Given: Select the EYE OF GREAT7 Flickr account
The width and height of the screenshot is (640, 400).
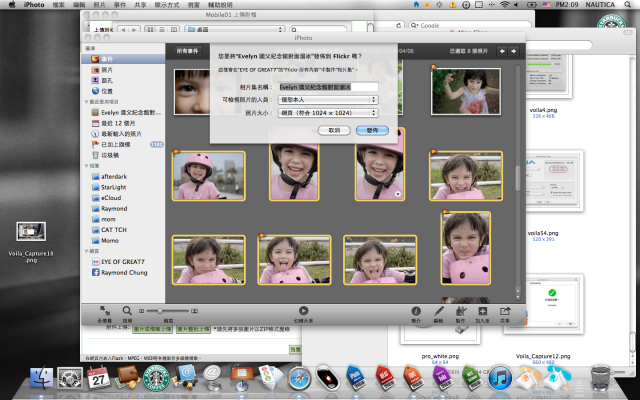Looking at the screenshot, I should [x=123, y=262].
